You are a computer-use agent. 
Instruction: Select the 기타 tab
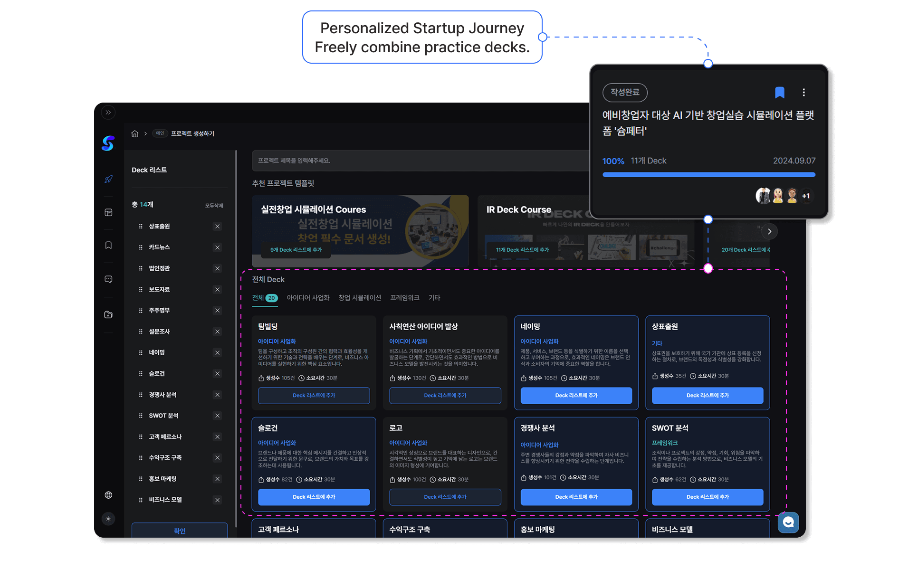434,298
